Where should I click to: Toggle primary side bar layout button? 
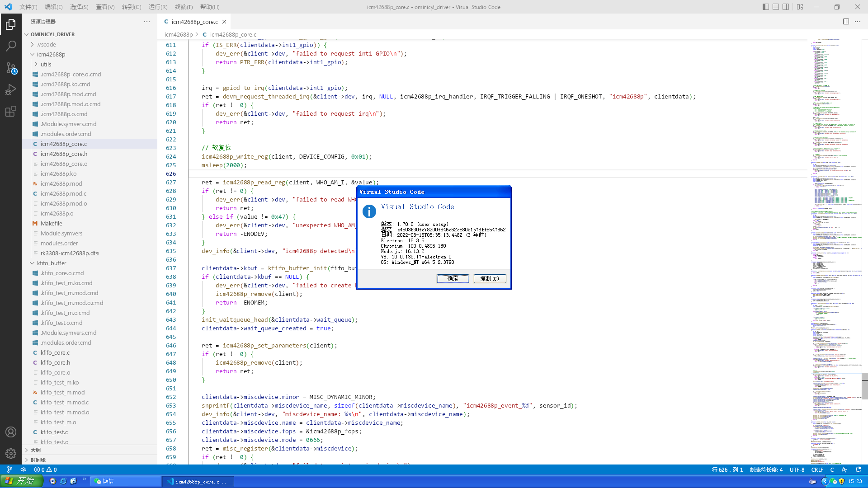pos(765,7)
